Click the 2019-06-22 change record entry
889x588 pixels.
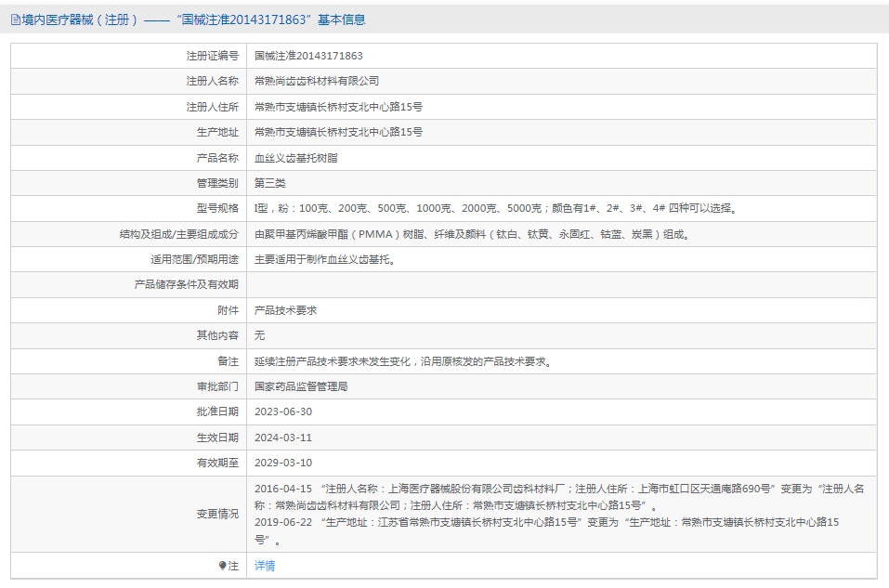546,530
